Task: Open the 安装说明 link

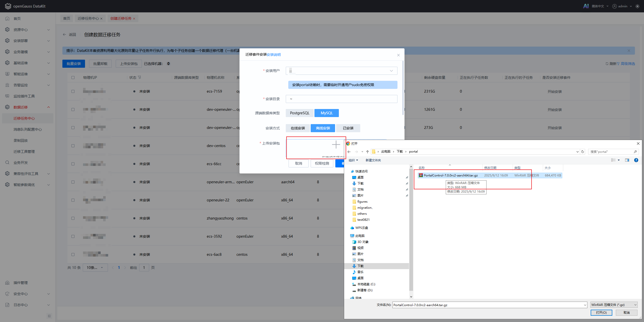Action: pos(274,55)
